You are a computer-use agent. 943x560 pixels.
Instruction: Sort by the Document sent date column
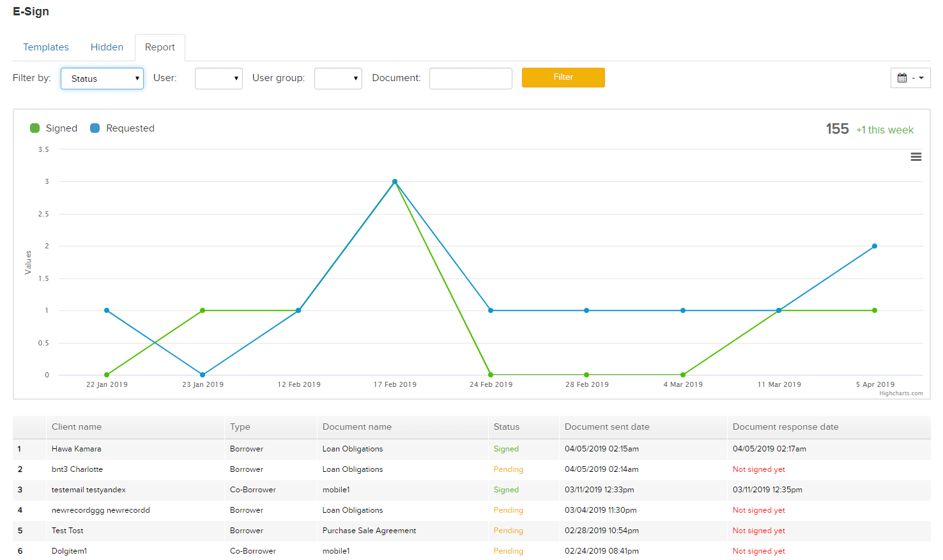click(x=607, y=427)
